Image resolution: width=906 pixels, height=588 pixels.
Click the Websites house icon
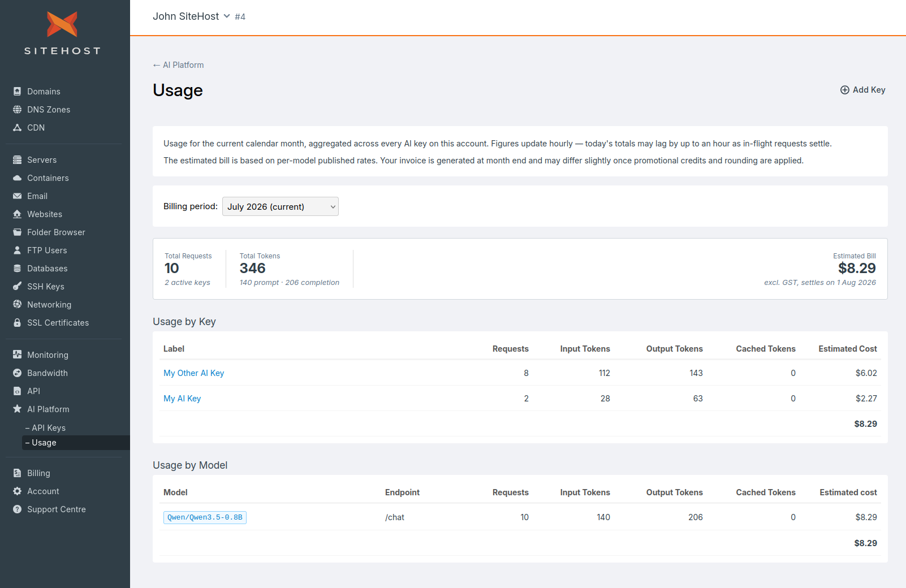18,214
